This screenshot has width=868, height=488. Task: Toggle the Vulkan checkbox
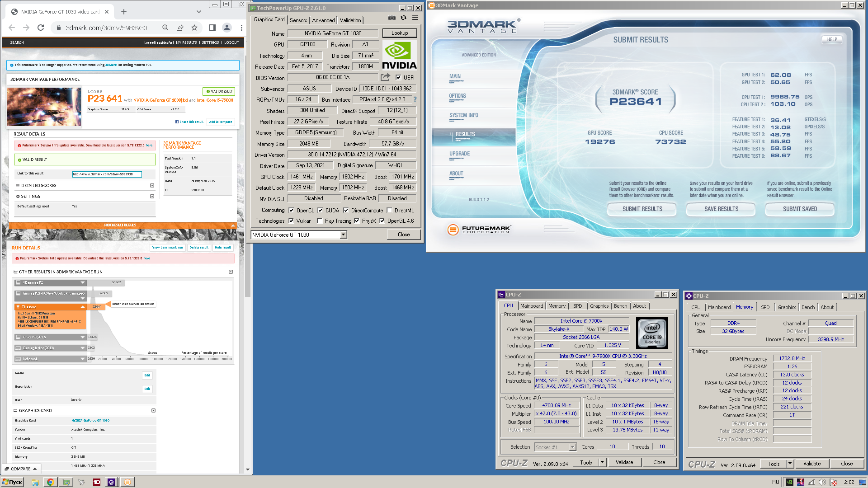(292, 221)
